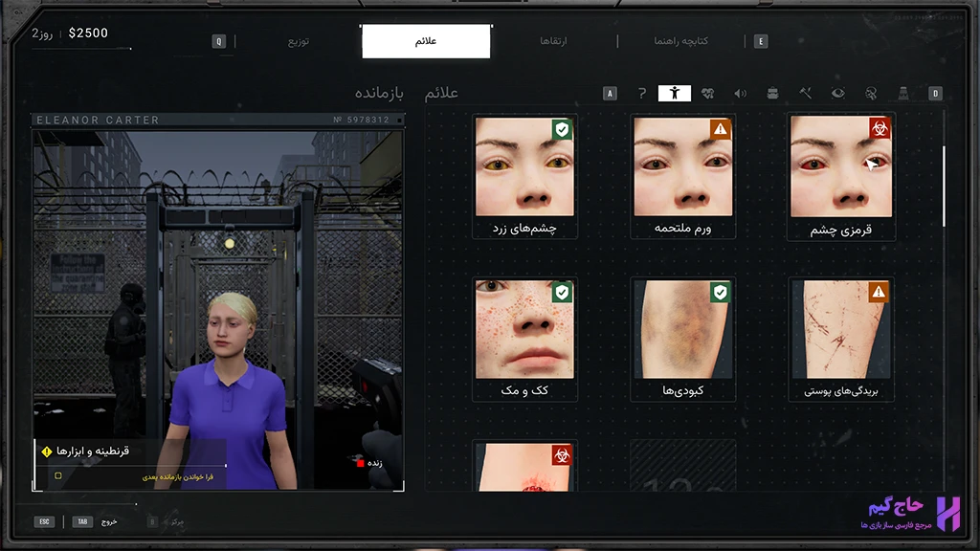This screenshot has height=551, width=980.
Task: Open the heartbeat pulse symptoms category
Action: tap(707, 93)
